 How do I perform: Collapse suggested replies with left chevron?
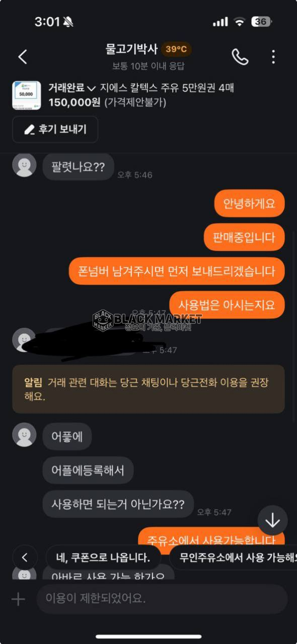25,557
